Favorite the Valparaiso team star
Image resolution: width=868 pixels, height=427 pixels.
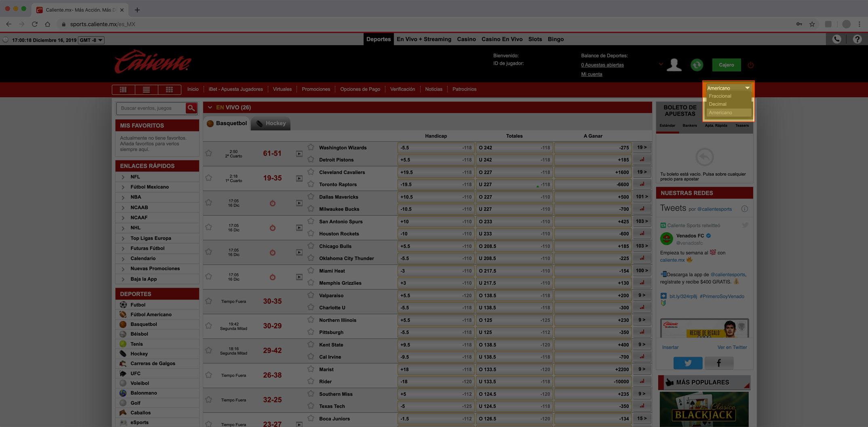point(311,295)
